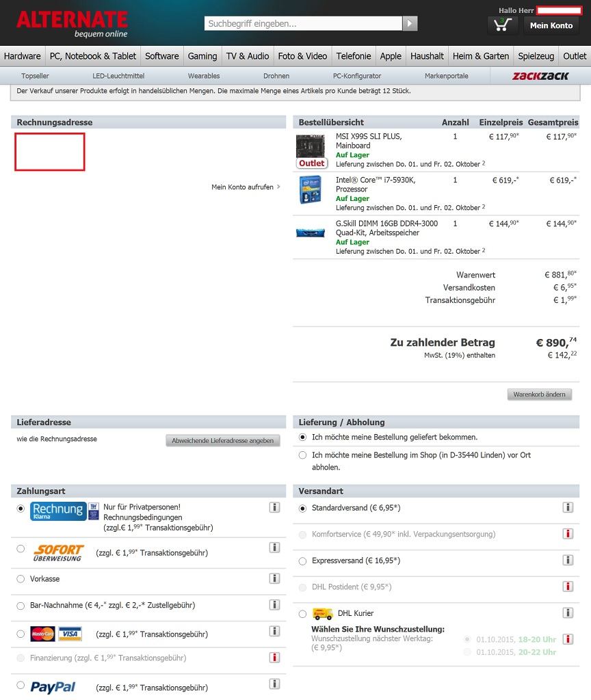Open the Outlet menu
This screenshot has height=700, width=591.
click(x=575, y=56)
